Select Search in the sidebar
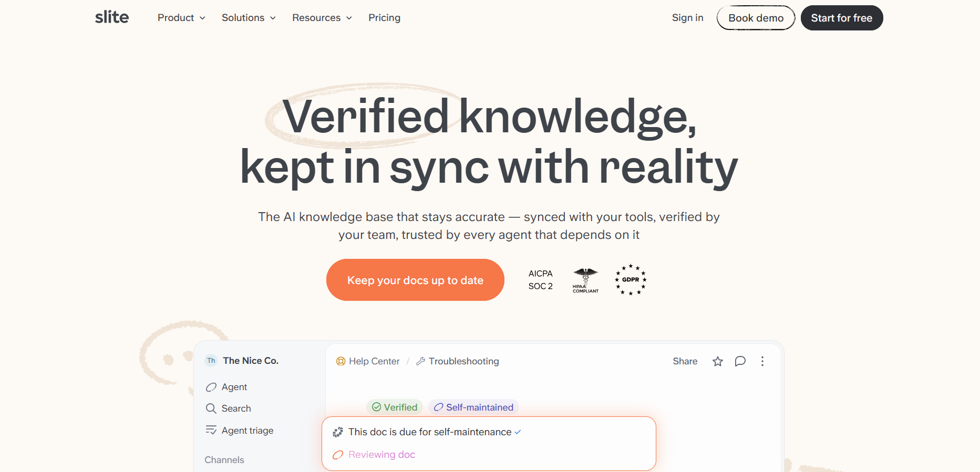This screenshot has width=980, height=472. click(229, 408)
